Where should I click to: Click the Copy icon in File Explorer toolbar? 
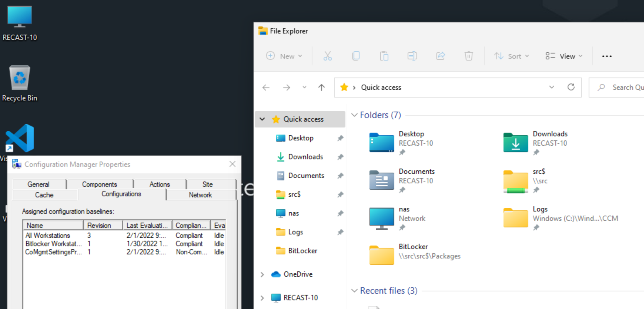[x=356, y=56]
